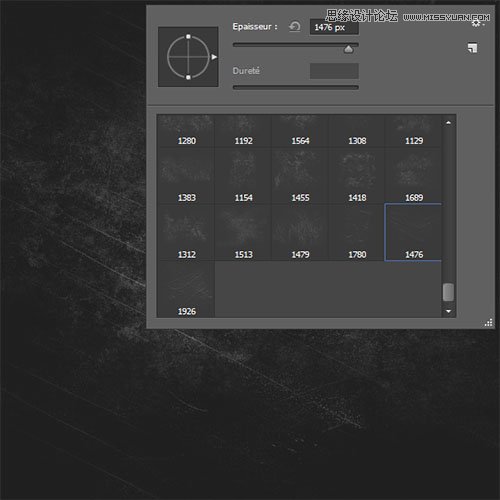
Task: Click the Dureté value field
Action: pyautogui.click(x=334, y=71)
